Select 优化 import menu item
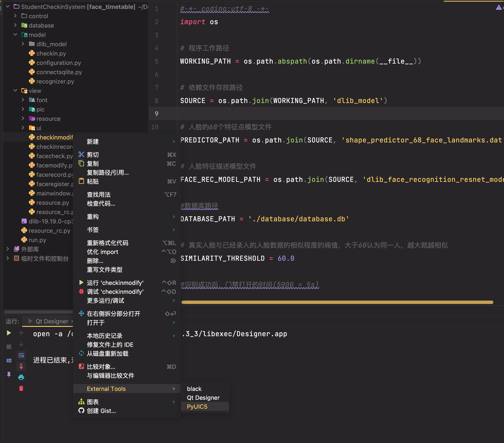 click(127, 252)
